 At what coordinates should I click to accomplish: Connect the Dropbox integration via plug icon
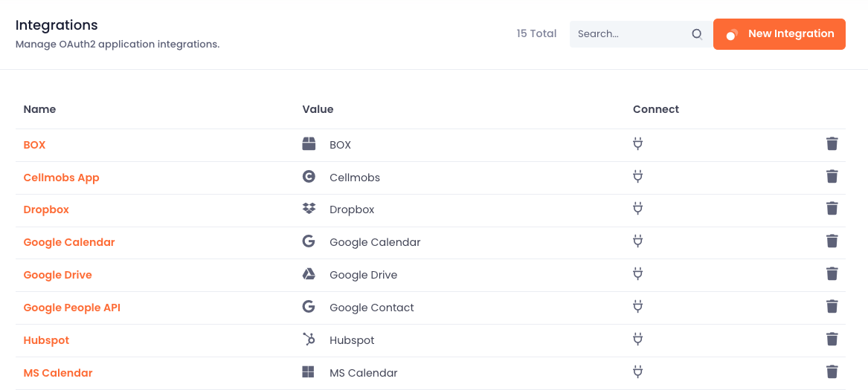tap(637, 209)
